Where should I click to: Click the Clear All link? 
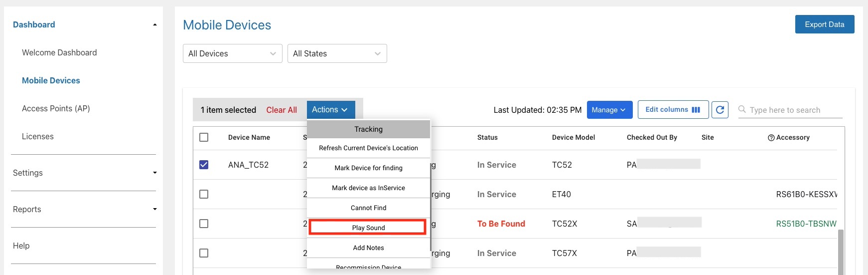click(282, 110)
